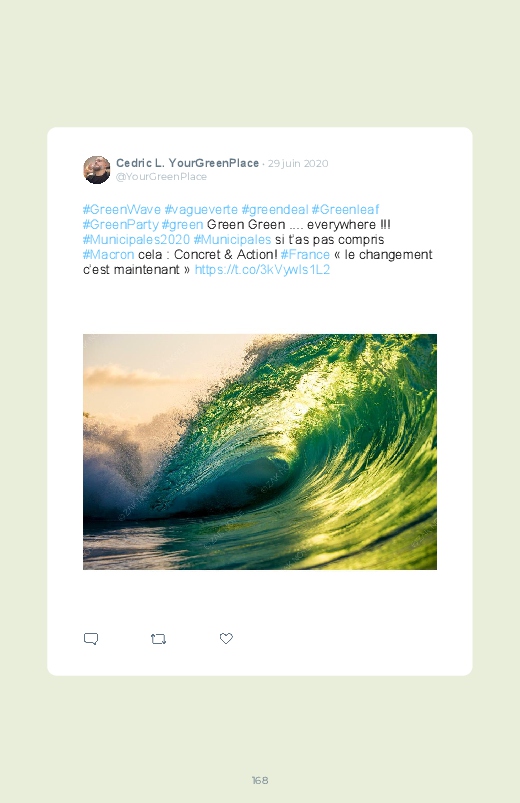520x803 pixels.
Task: Open the green wave photo
Action: [x=260, y=452]
